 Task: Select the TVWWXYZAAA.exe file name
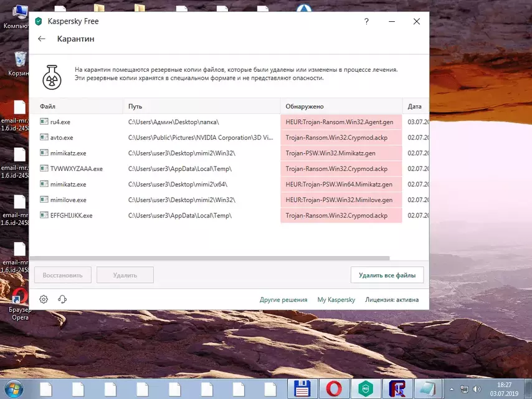pyautogui.click(x=77, y=169)
